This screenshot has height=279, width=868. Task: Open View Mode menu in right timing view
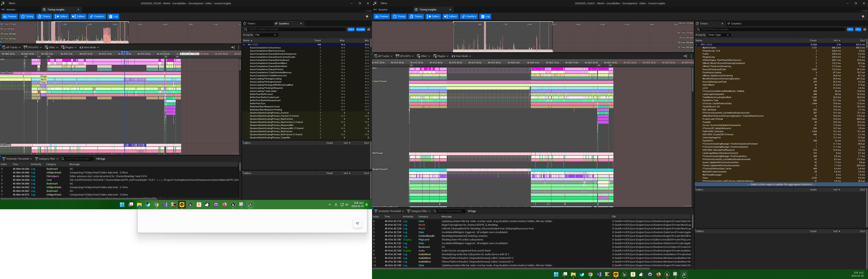pos(461,56)
